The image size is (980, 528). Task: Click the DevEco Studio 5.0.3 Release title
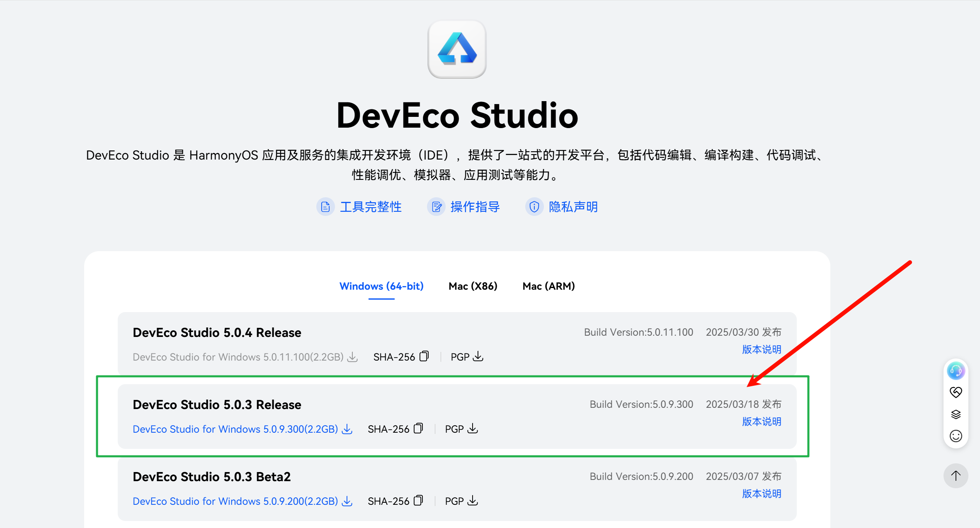coord(217,404)
